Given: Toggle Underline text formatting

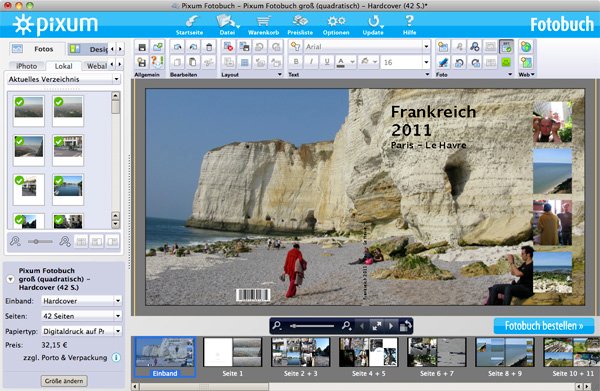Looking at the screenshot, I should click(327, 62).
